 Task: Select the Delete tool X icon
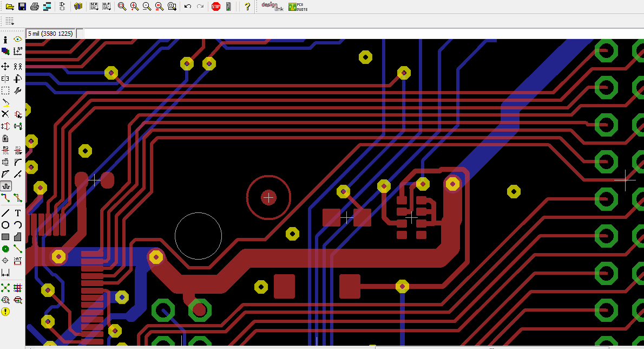tap(5, 114)
